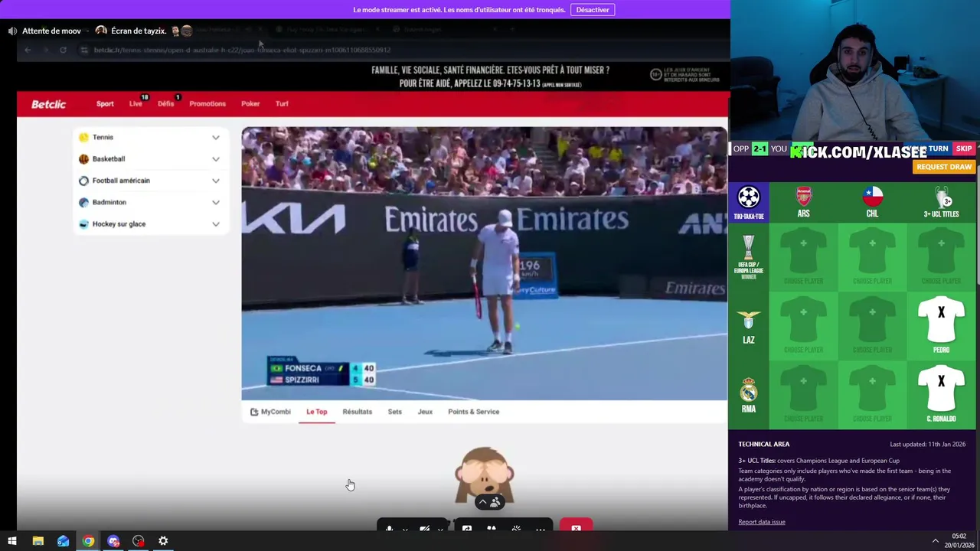
Task: Open Discord from the taskbar
Action: pos(113,541)
